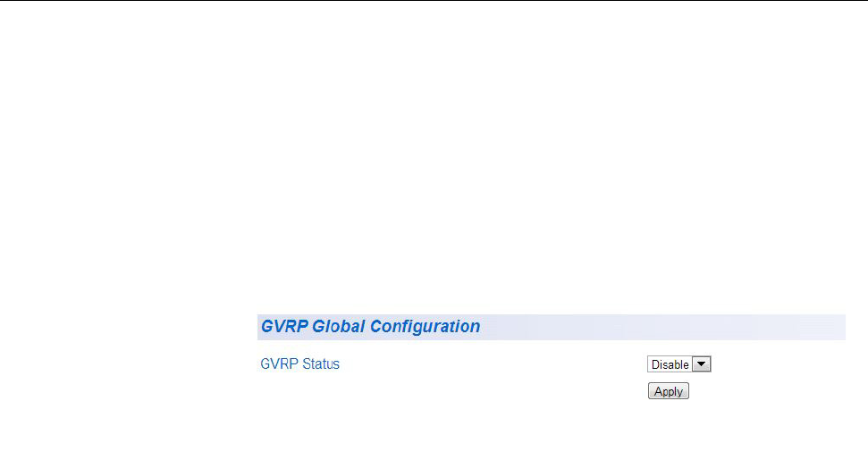Click the italic GVRP Global Configuration header
Screen dimensions: 868x451
[370, 327]
